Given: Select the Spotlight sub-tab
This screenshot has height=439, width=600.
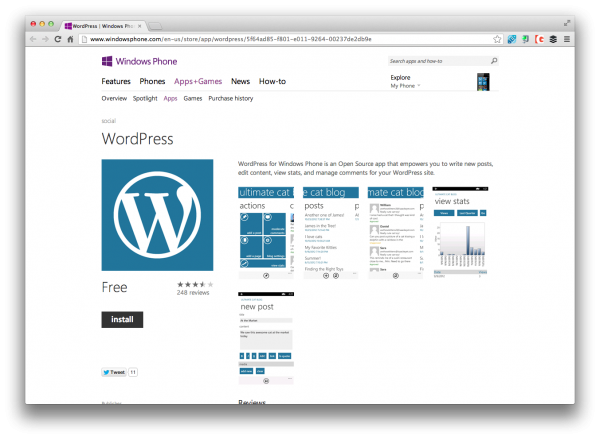Looking at the screenshot, I should click(x=145, y=98).
